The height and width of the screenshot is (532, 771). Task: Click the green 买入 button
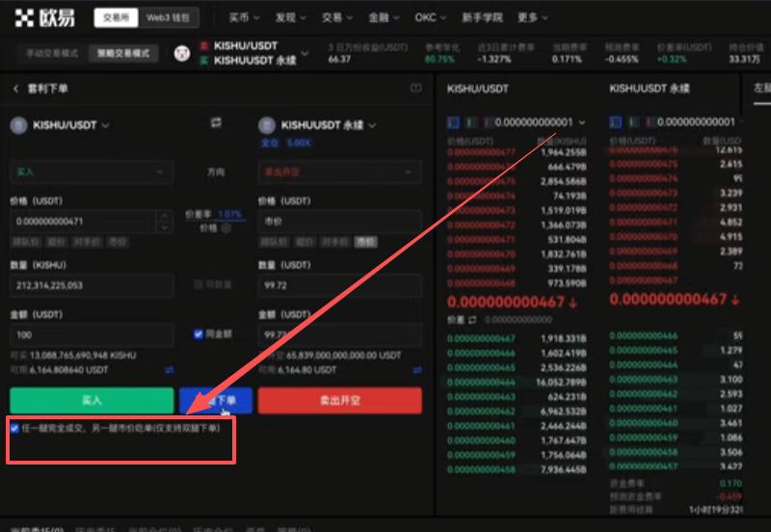pyautogui.click(x=92, y=400)
